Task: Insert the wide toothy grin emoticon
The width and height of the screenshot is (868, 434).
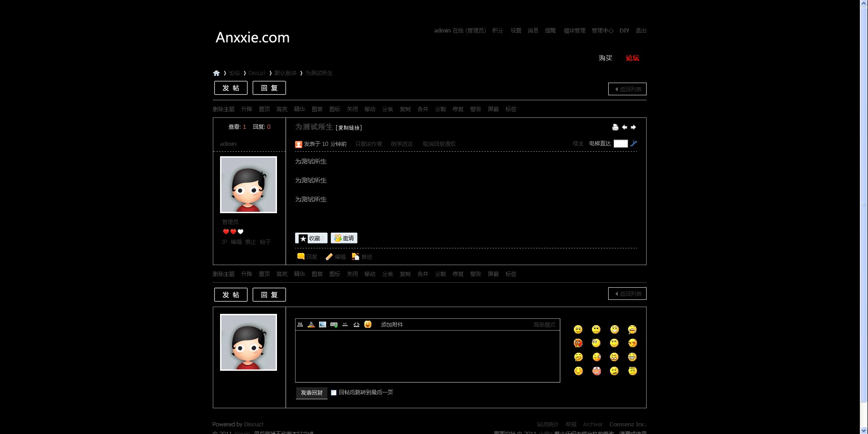Action: click(x=632, y=357)
